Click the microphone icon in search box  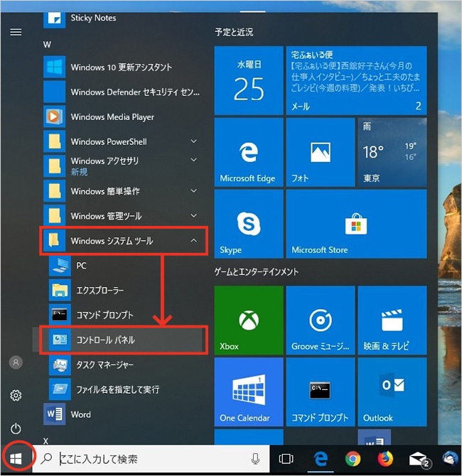click(256, 459)
